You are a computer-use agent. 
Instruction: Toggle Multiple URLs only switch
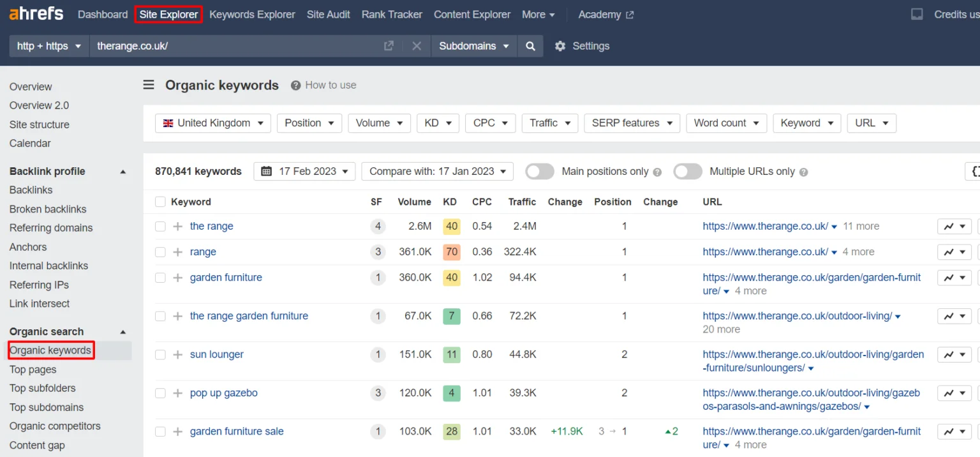pos(688,172)
